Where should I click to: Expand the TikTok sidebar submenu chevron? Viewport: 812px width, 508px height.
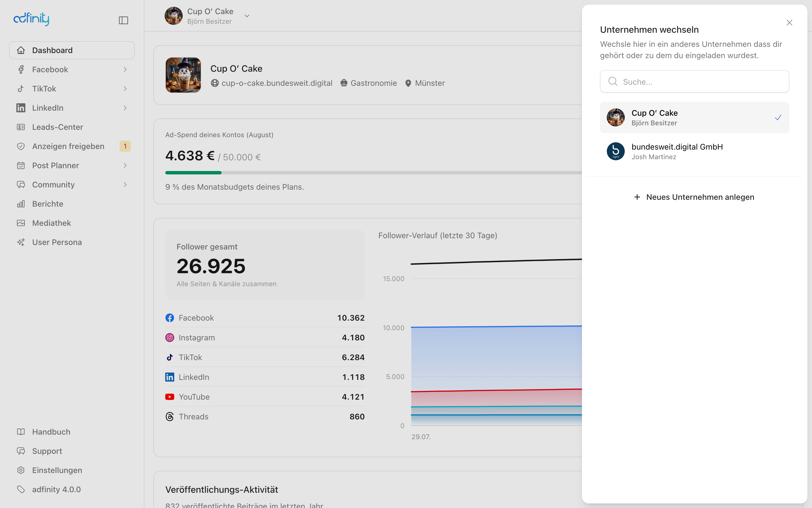125,89
